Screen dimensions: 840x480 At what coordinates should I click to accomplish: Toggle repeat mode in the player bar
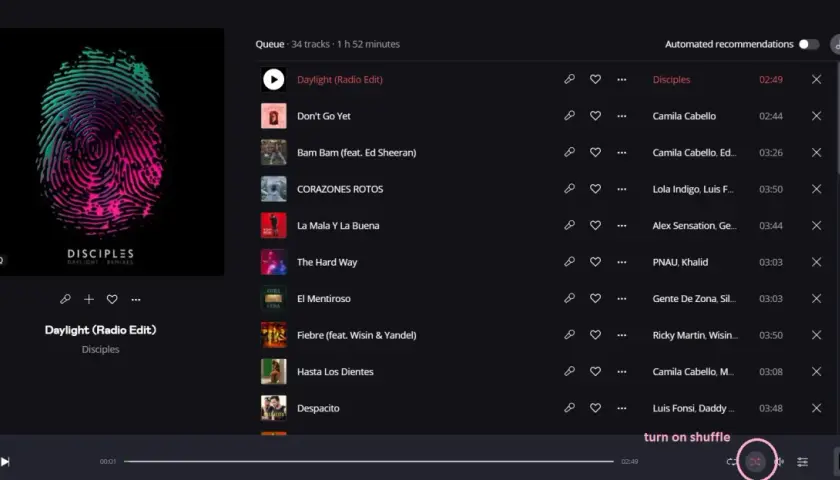point(731,461)
